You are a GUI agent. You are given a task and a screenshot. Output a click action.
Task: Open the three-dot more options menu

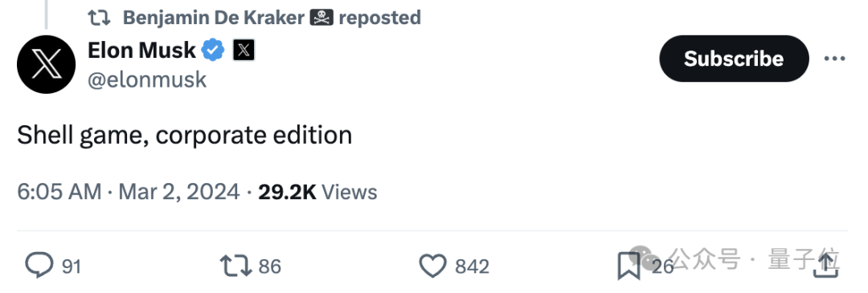point(835,59)
